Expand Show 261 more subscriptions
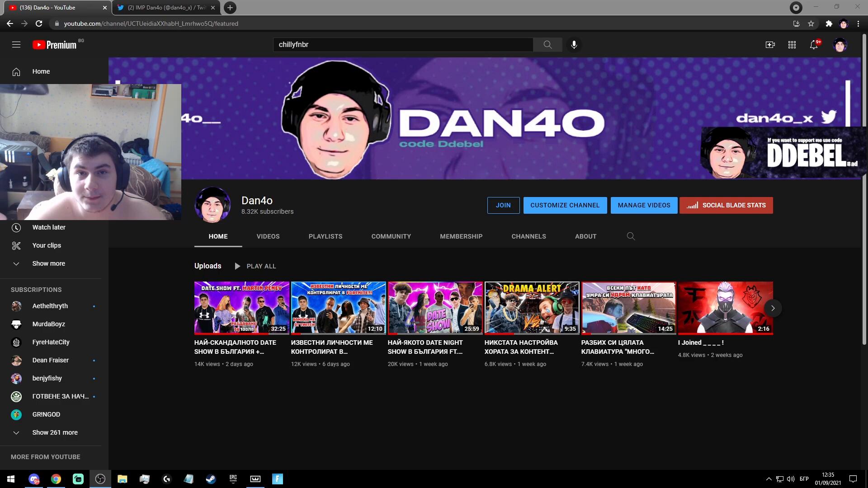868x488 pixels. [x=55, y=432]
